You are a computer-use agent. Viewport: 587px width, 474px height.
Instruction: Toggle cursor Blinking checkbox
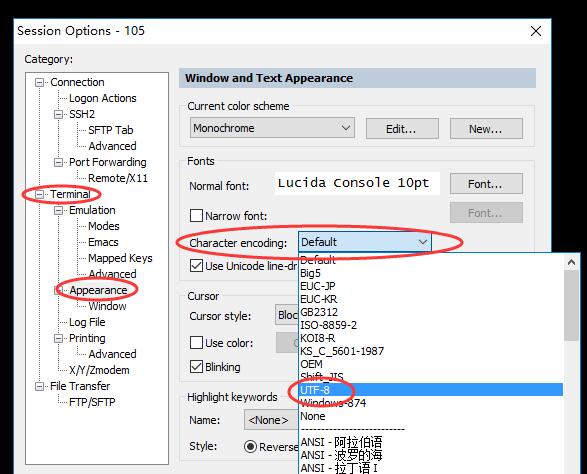197,367
